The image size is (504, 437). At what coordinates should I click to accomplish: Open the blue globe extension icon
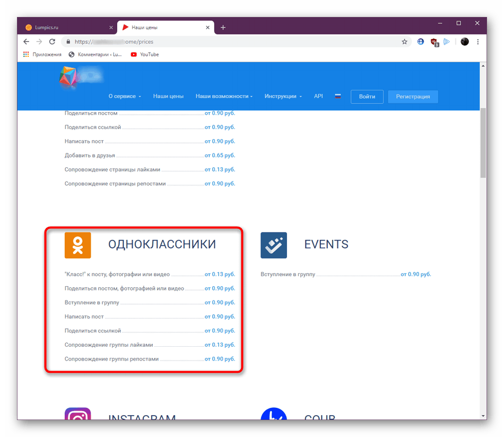point(420,41)
